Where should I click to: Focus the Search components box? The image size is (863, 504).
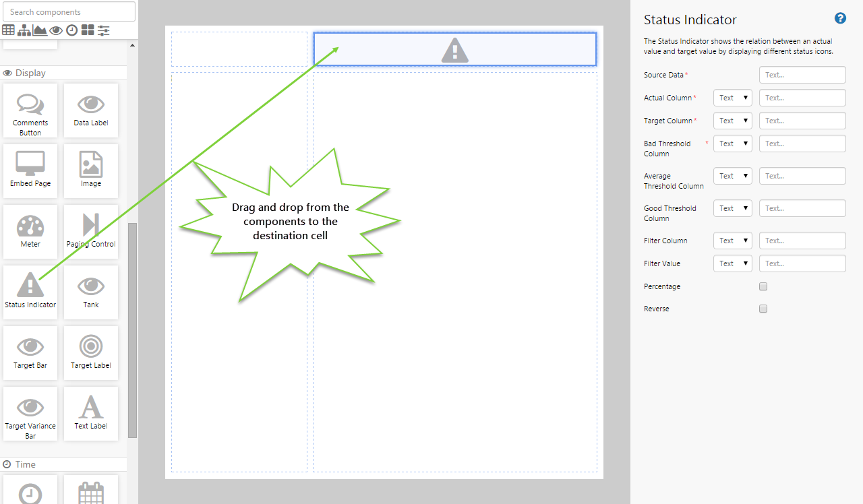pyautogui.click(x=69, y=11)
